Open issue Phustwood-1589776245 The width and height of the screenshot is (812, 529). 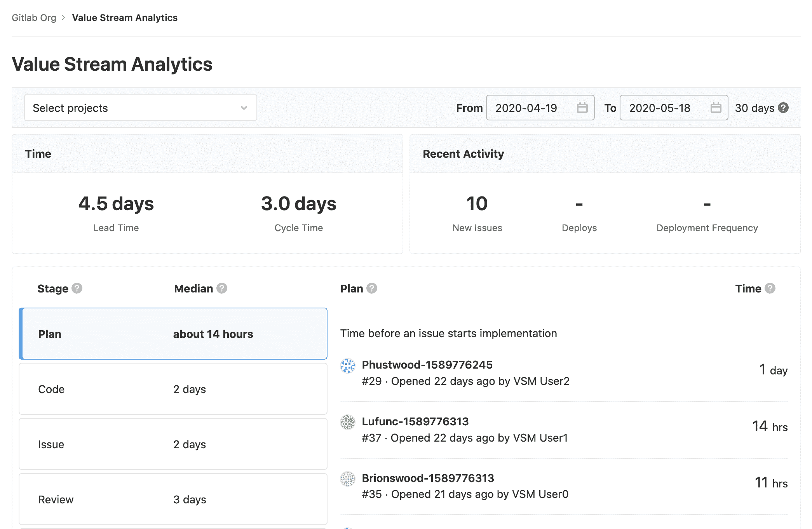(427, 365)
